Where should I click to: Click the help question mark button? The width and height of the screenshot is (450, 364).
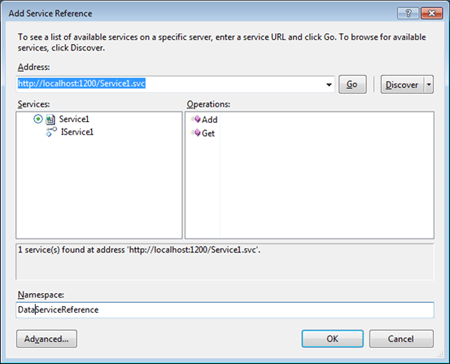[408, 13]
